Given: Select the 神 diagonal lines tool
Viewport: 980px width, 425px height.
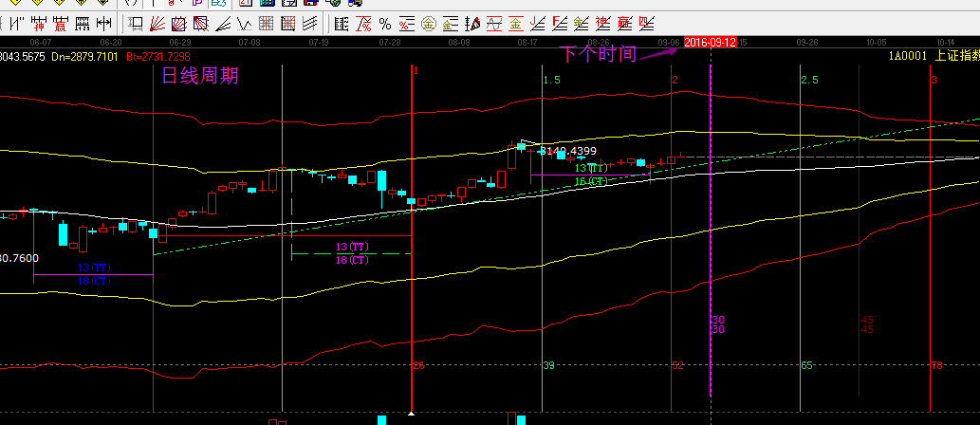Looking at the screenshot, I should click(603, 24).
